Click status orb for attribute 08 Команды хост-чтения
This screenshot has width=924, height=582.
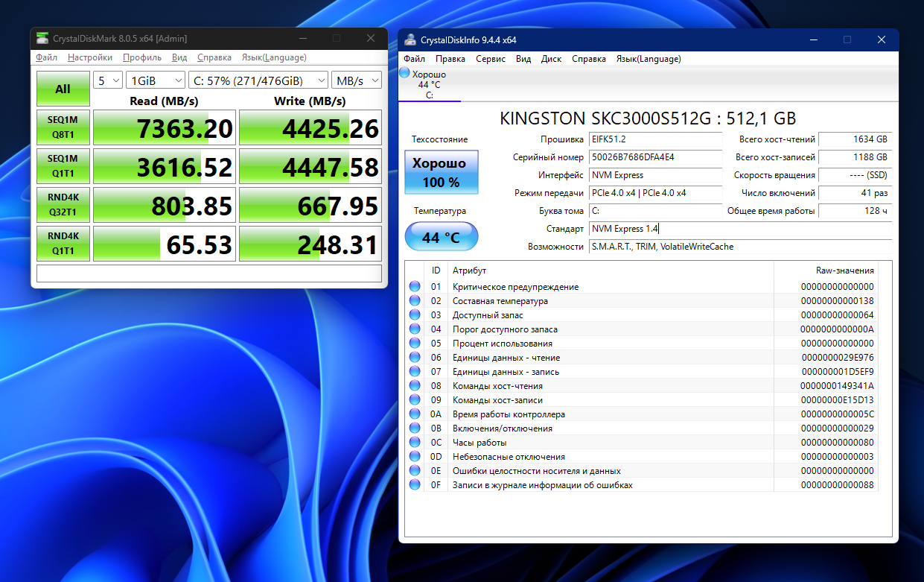click(415, 386)
